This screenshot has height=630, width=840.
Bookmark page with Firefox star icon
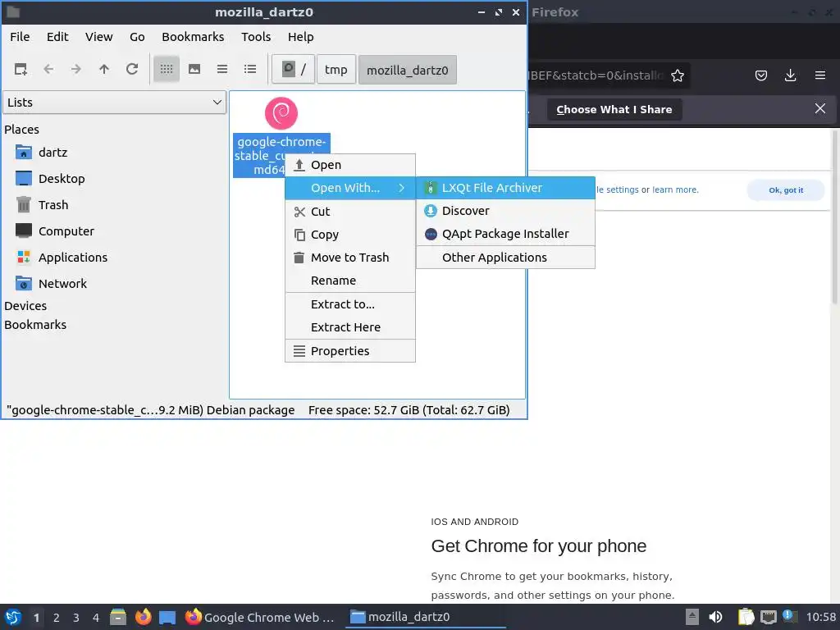[x=678, y=75]
